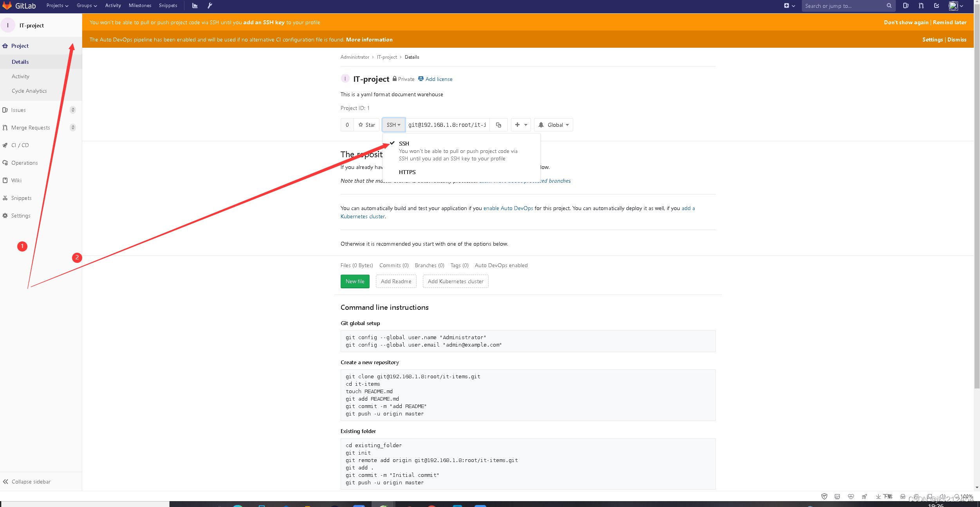Screen dimensions: 980x507
Task: Click the IT-project avatar in the sidebar
Action: point(8,25)
